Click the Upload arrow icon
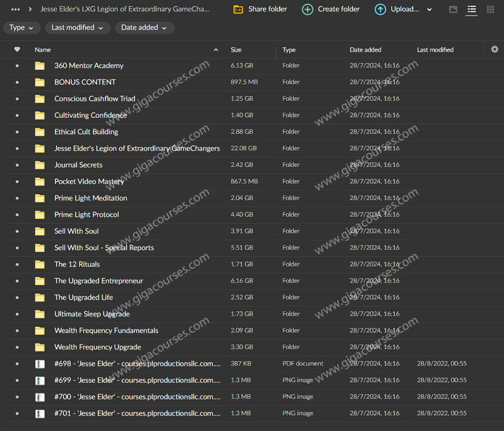504x431 pixels. pos(380,9)
